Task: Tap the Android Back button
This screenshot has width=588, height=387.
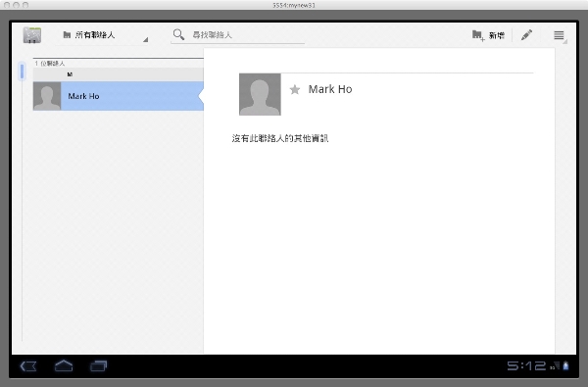Action: 28,366
